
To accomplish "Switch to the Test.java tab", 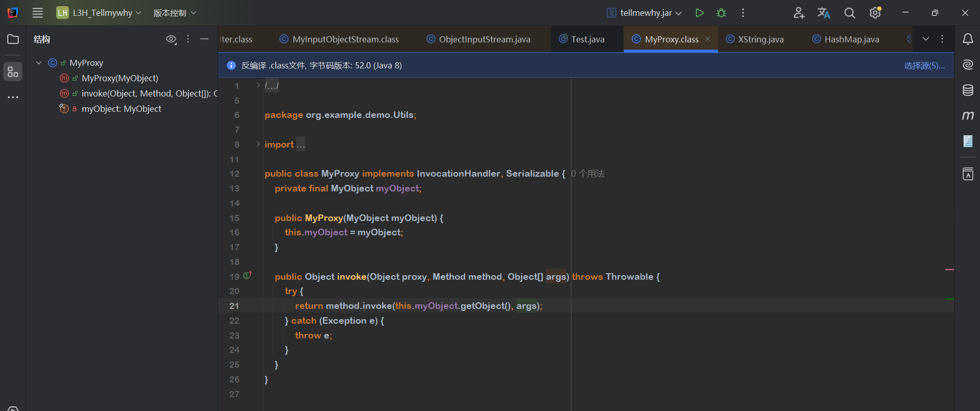I will pos(587,39).
